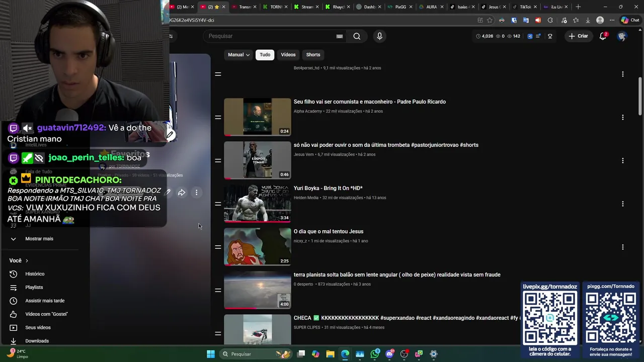Open options menu for Yuri Boyka video
The height and width of the screenshot is (362, 644).
(622, 204)
